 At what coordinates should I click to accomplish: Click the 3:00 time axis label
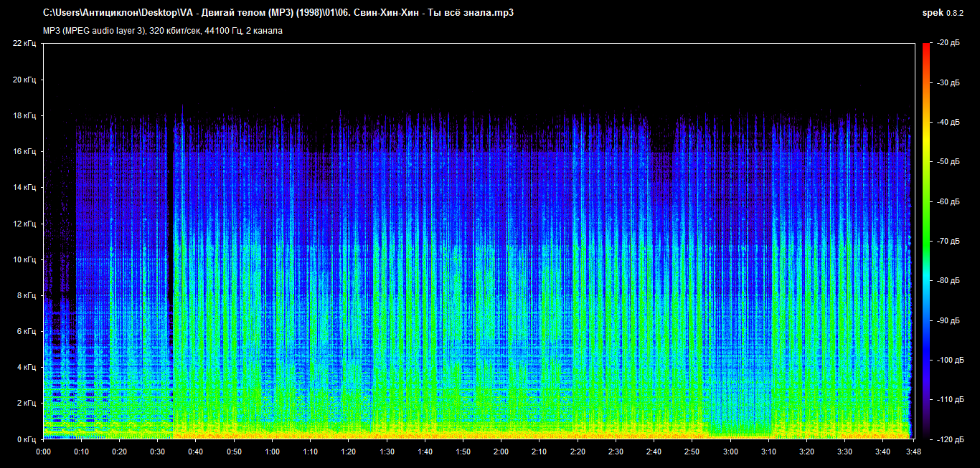tap(730, 452)
